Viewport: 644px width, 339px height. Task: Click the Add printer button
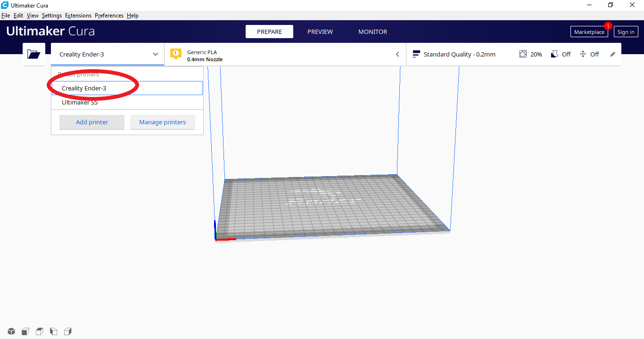(x=92, y=122)
